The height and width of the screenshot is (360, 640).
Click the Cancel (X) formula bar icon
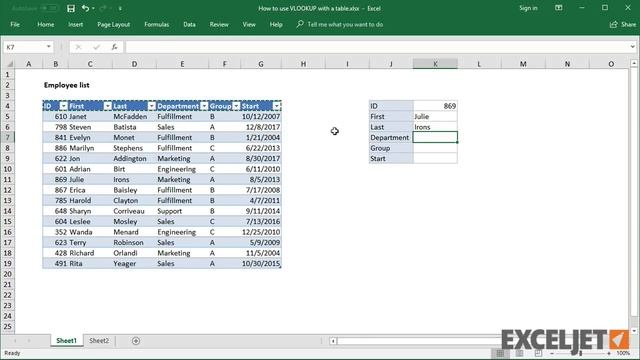78,47
